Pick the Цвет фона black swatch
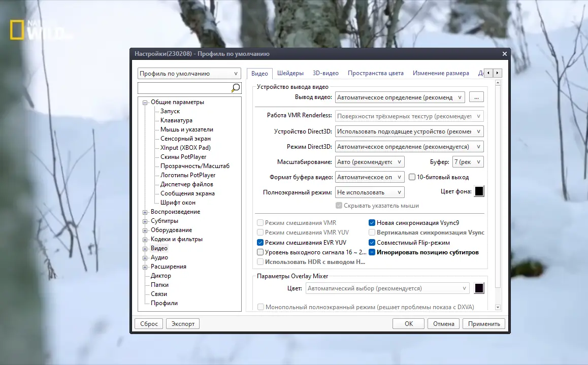This screenshot has width=588, height=365. (x=479, y=191)
